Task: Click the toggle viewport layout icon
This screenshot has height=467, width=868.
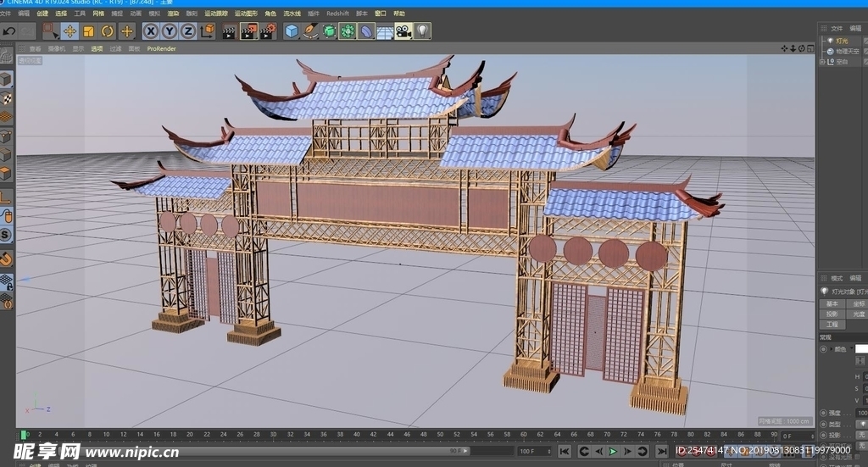Action: (810, 48)
